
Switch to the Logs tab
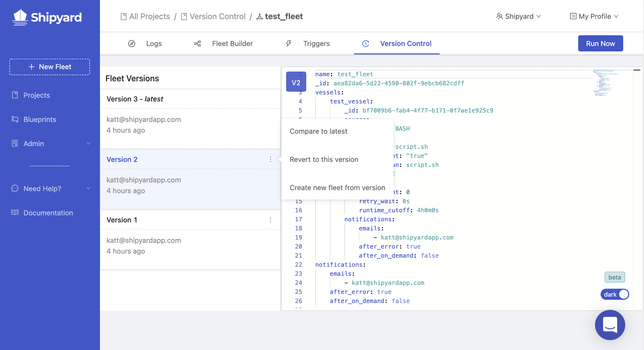145,44
